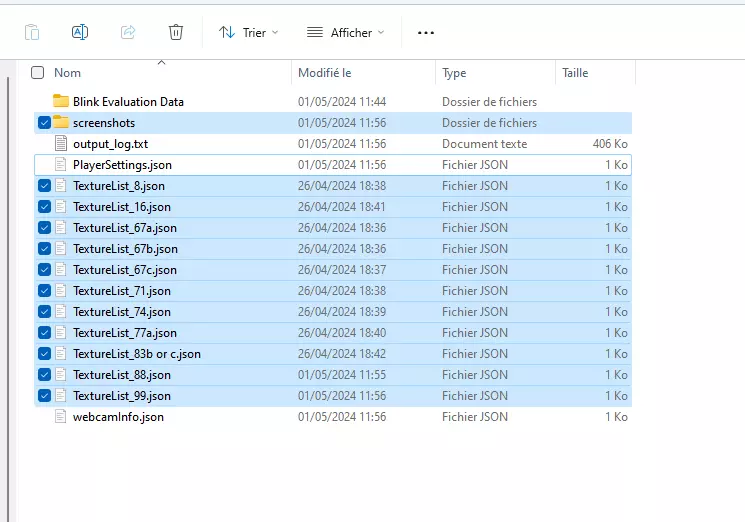Uncheck the screenshots folder checkbox

(x=44, y=123)
